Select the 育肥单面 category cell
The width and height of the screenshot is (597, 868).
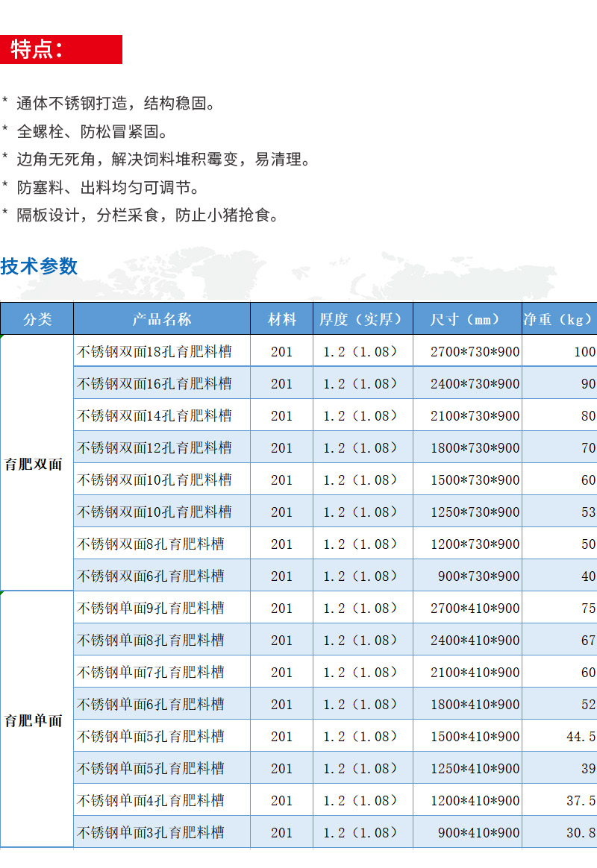[34, 720]
